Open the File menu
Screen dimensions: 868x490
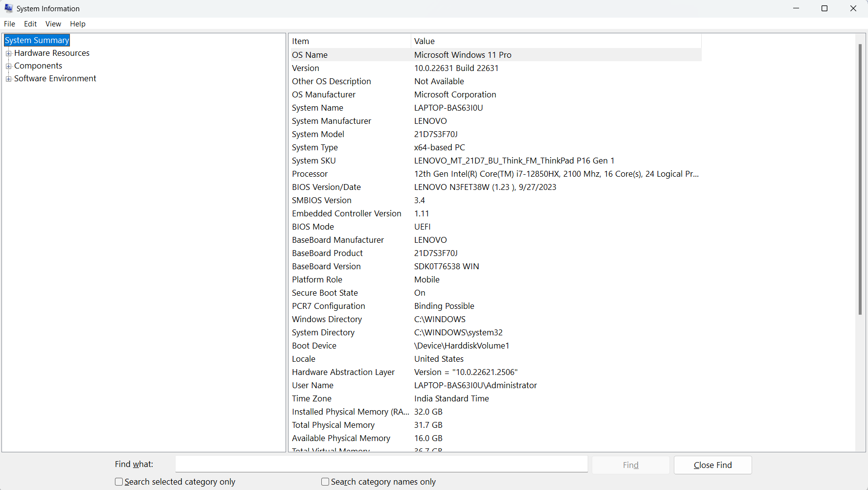[x=9, y=23]
